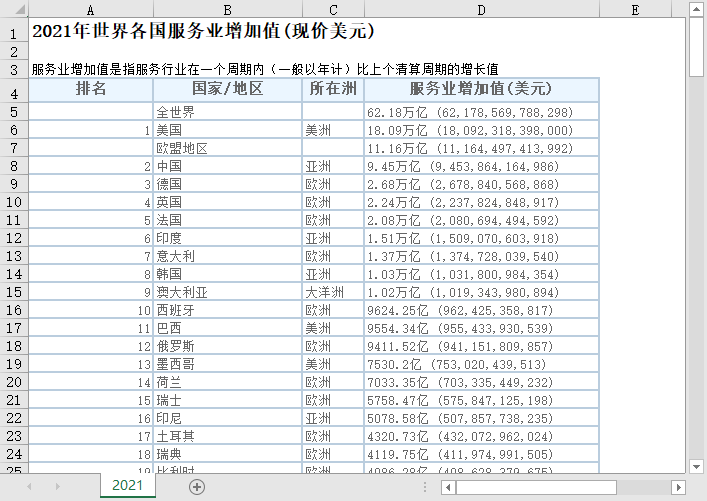Image resolution: width=707 pixels, height=501 pixels.
Task: Select the title cell with 2021年世界各国服务业增加值
Action: pyautogui.click(x=203, y=31)
